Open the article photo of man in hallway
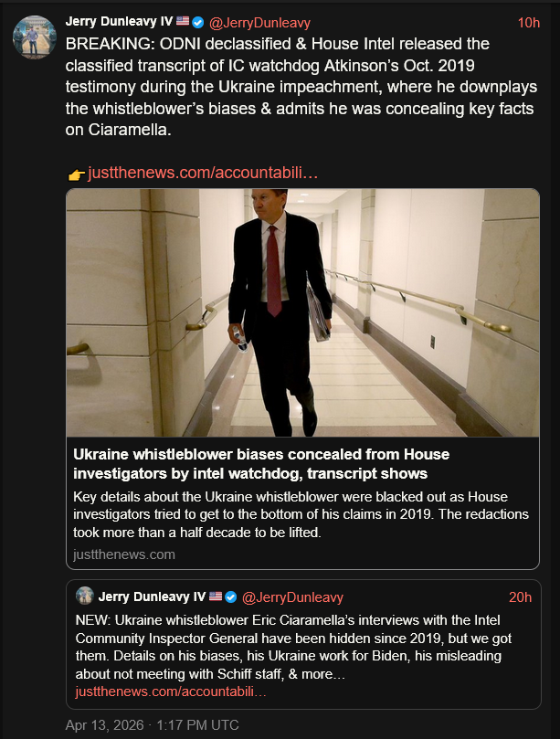 pos(302,312)
